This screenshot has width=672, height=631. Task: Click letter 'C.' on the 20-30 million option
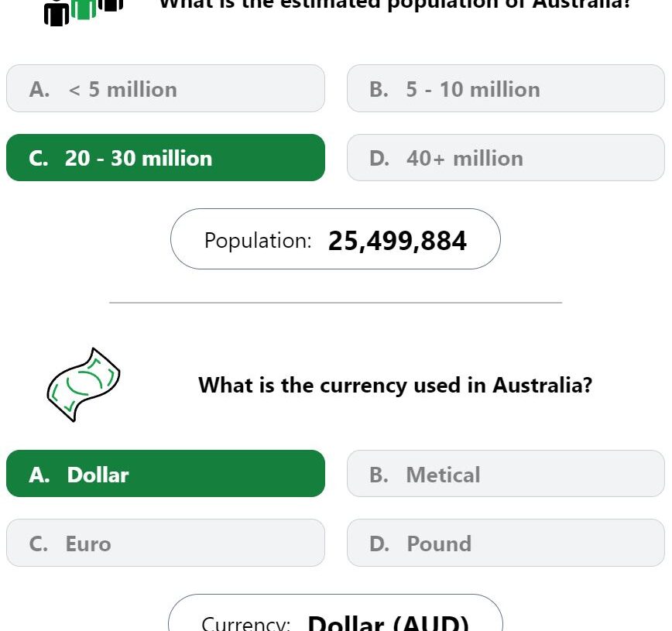[39, 158]
